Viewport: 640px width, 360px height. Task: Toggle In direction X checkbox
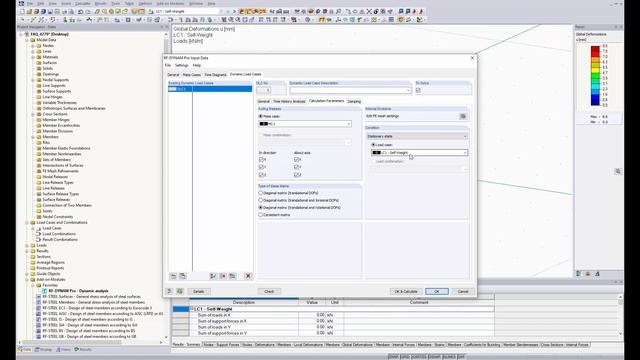pos(262,160)
